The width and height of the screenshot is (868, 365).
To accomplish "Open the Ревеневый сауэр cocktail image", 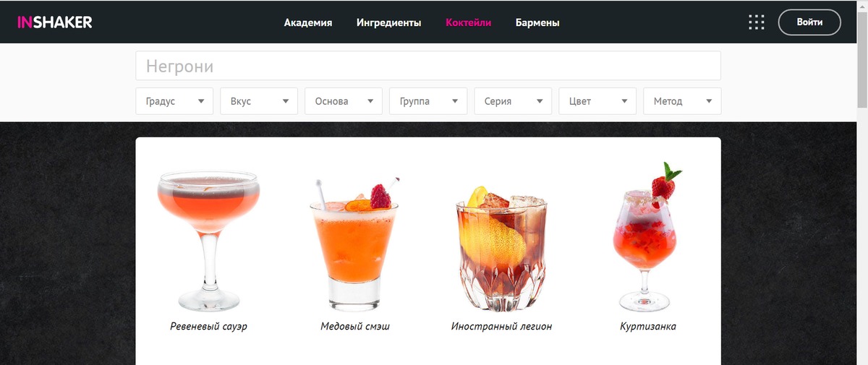I will (208, 241).
